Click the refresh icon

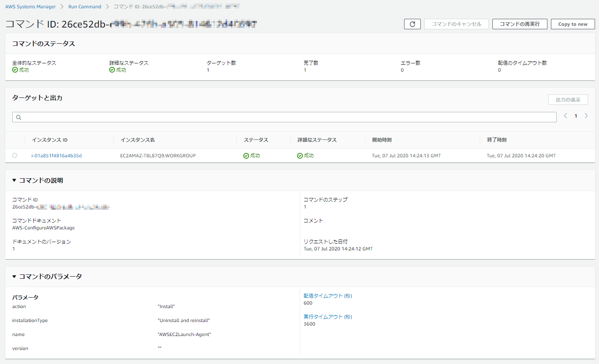411,24
